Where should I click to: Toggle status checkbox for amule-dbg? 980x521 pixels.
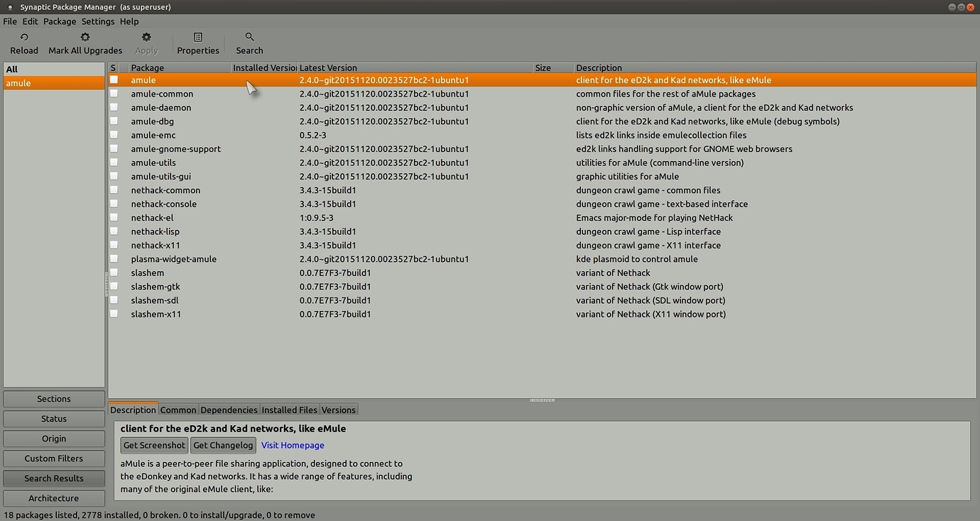(114, 121)
